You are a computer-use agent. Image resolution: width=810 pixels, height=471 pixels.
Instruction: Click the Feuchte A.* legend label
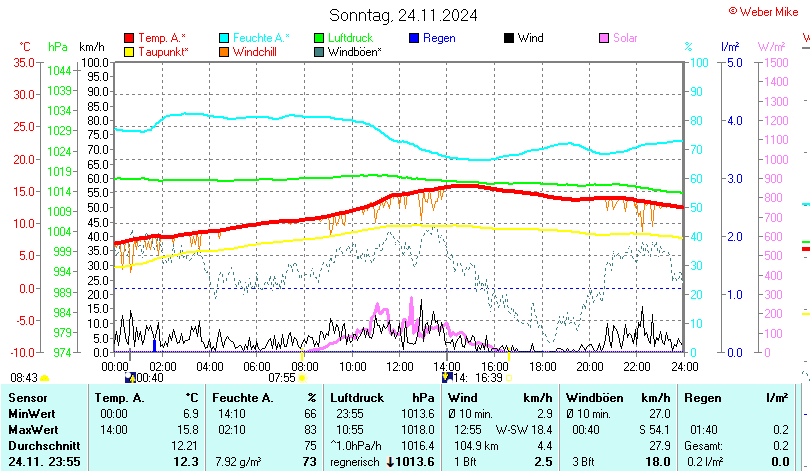(x=261, y=38)
